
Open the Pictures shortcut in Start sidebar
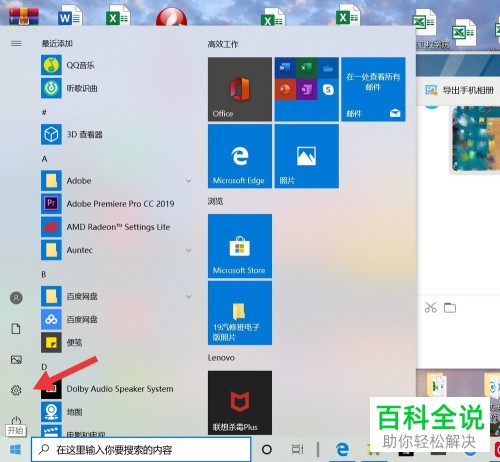tap(16, 360)
